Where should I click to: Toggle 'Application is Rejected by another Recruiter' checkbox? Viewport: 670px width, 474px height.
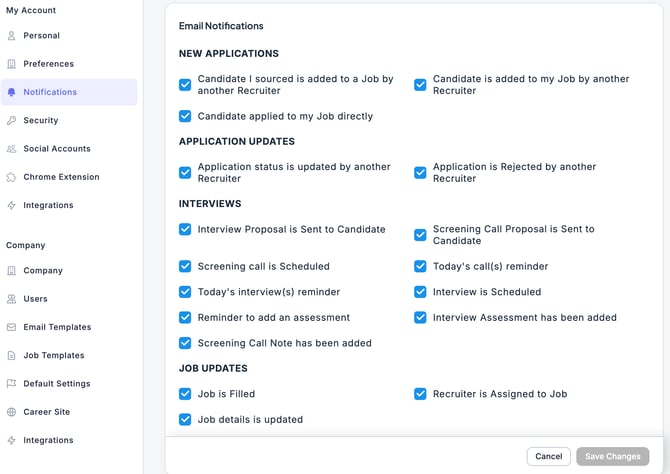pyautogui.click(x=420, y=173)
